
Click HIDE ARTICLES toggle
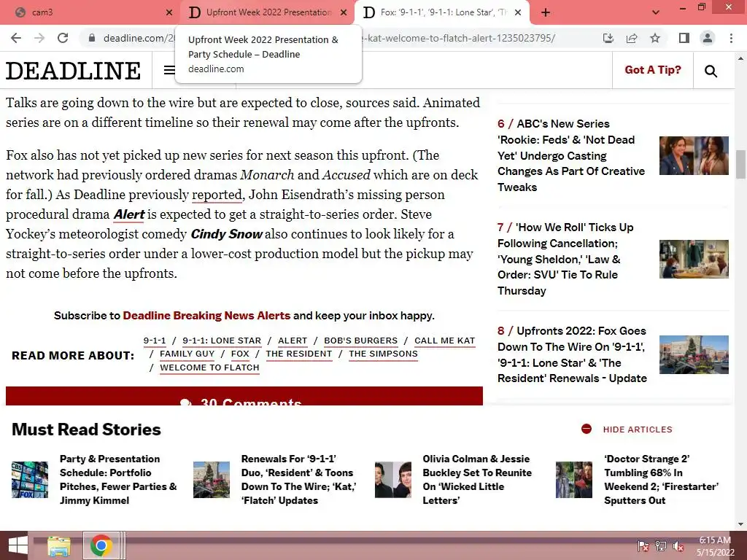[x=638, y=429]
